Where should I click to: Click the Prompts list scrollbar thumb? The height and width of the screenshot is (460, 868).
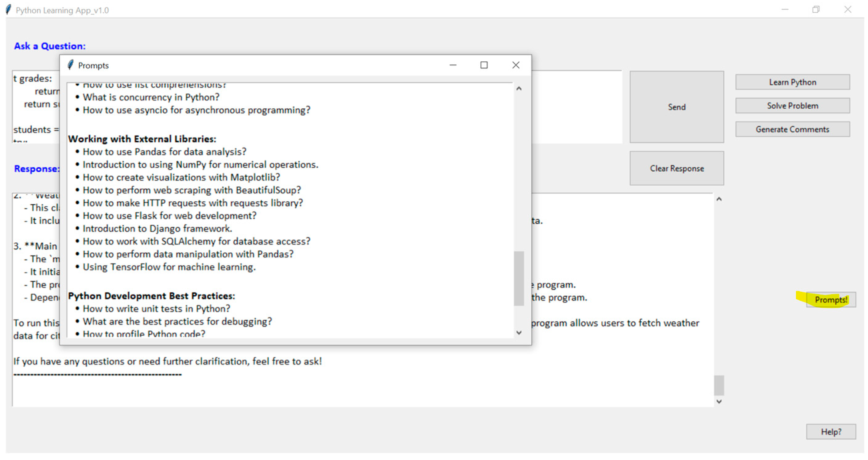[x=519, y=278]
